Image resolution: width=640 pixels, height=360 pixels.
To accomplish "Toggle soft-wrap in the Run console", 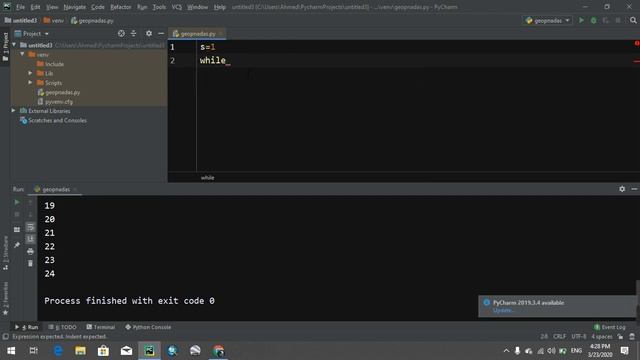I will 30,227.
